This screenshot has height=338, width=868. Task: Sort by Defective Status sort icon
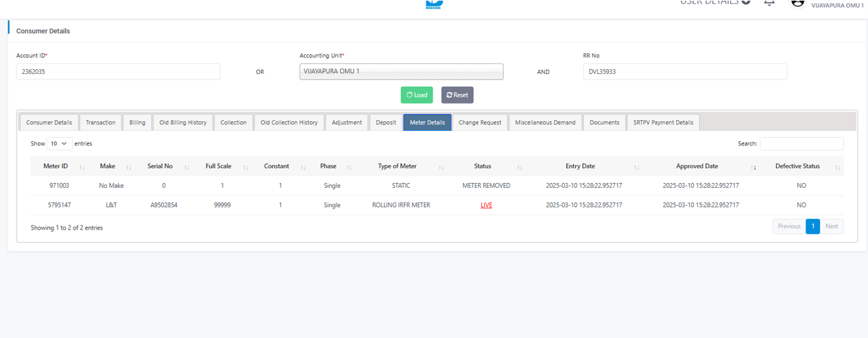(837, 167)
